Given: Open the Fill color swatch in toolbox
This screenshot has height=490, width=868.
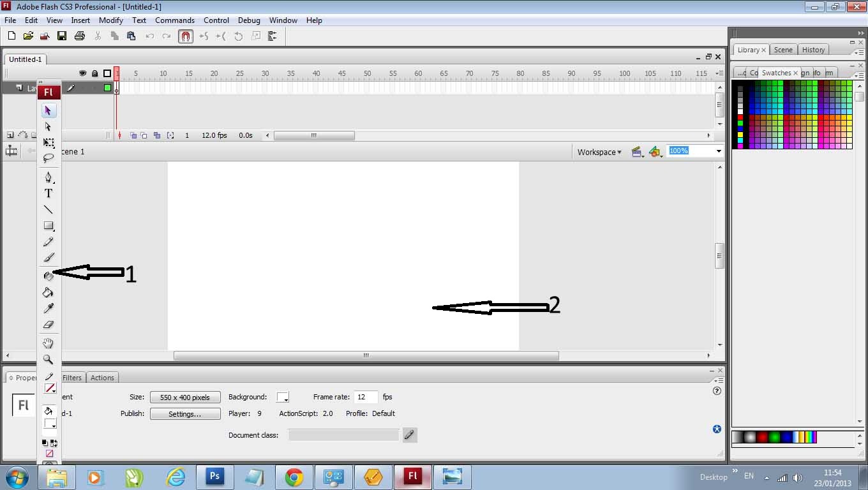Looking at the screenshot, I should (50, 424).
